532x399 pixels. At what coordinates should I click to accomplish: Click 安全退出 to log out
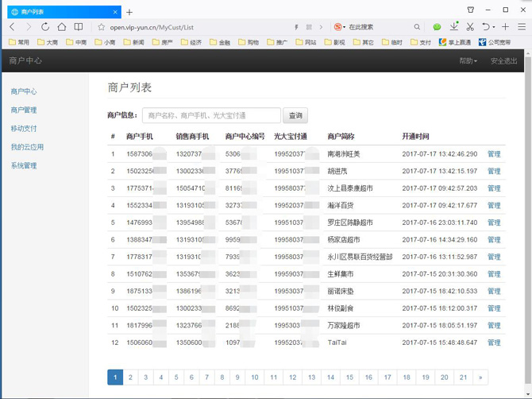click(503, 61)
